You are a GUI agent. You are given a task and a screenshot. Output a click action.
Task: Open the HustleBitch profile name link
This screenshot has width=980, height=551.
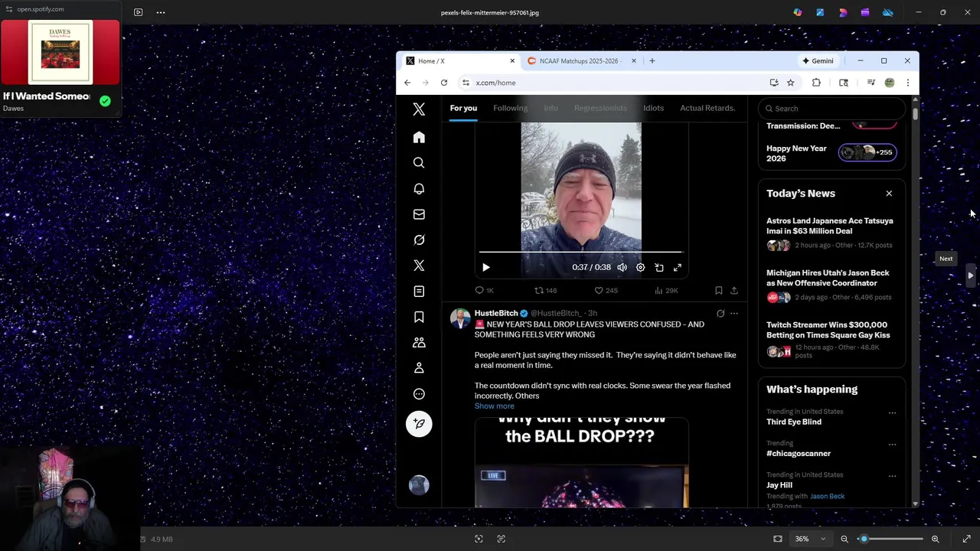496,313
